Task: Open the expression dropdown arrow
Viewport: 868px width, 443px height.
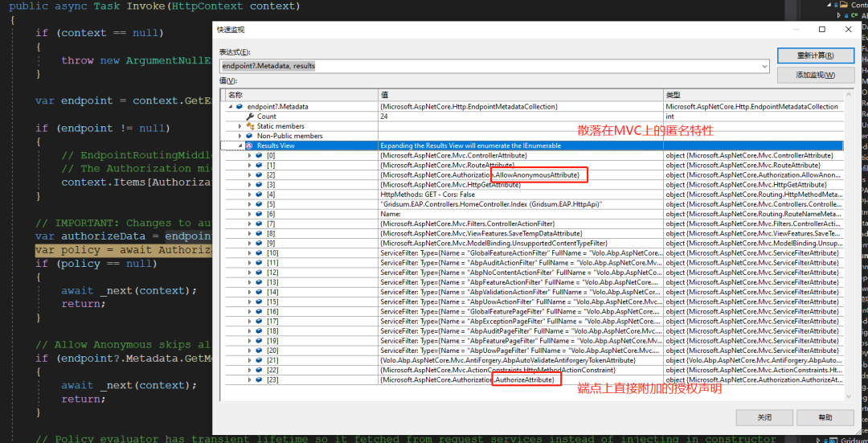Action: point(764,66)
